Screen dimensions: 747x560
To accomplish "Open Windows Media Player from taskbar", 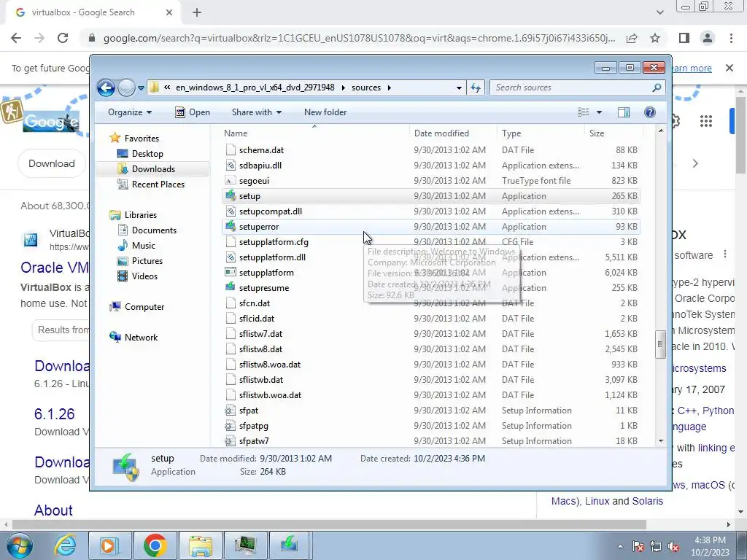I will pos(109,545).
